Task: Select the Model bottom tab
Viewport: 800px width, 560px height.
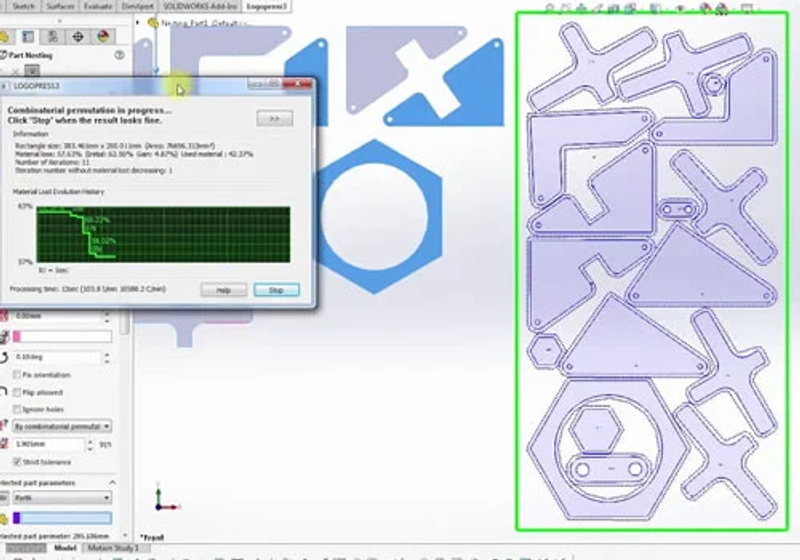Action: click(x=65, y=548)
